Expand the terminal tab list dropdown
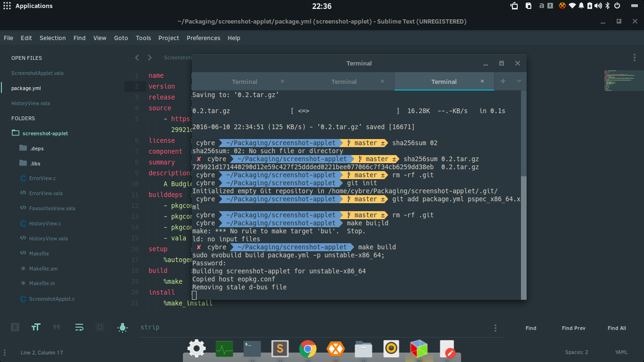 tap(519, 81)
